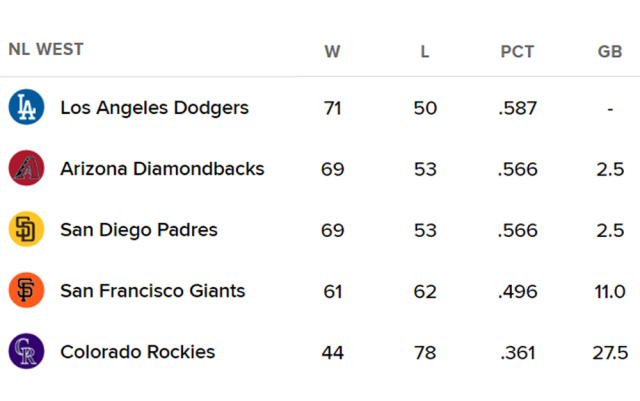This screenshot has height=401, width=640.
Task: Open the San Diego Padres team link
Action: 138,230
